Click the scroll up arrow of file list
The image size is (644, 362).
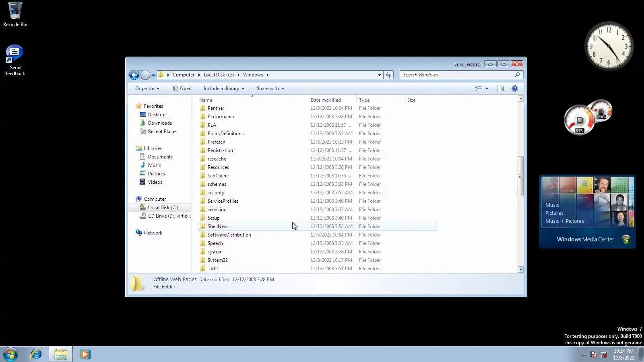click(520, 99)
